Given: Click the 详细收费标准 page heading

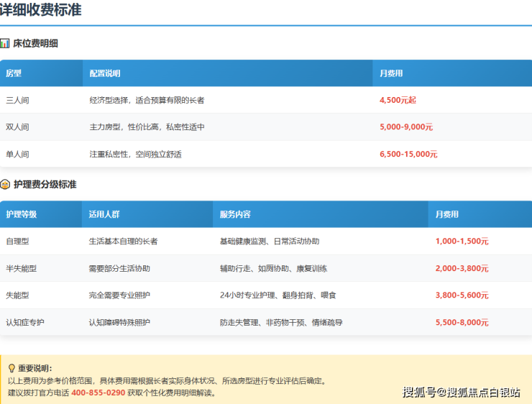Looking at the screenshot, I should [x=40, y=10].
